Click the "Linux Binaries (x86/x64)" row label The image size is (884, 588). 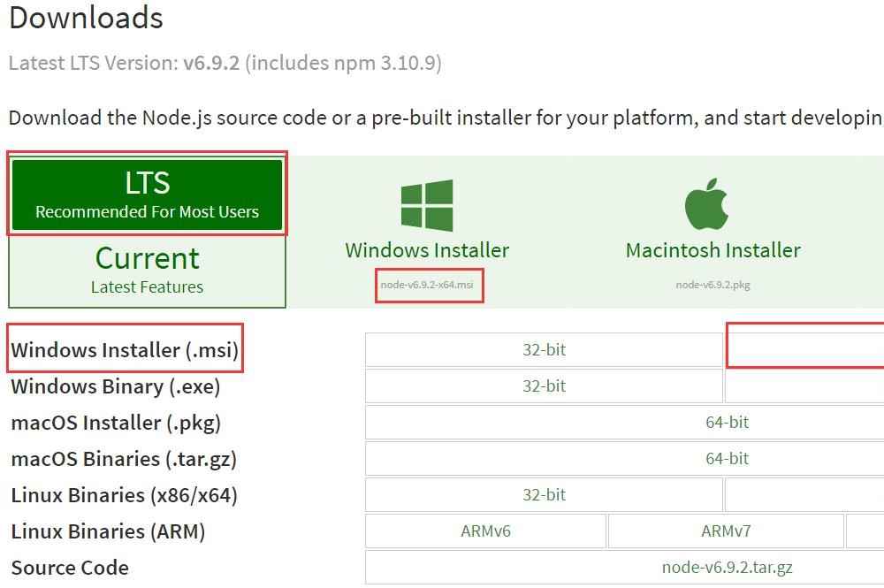click(x=124, y=495)
